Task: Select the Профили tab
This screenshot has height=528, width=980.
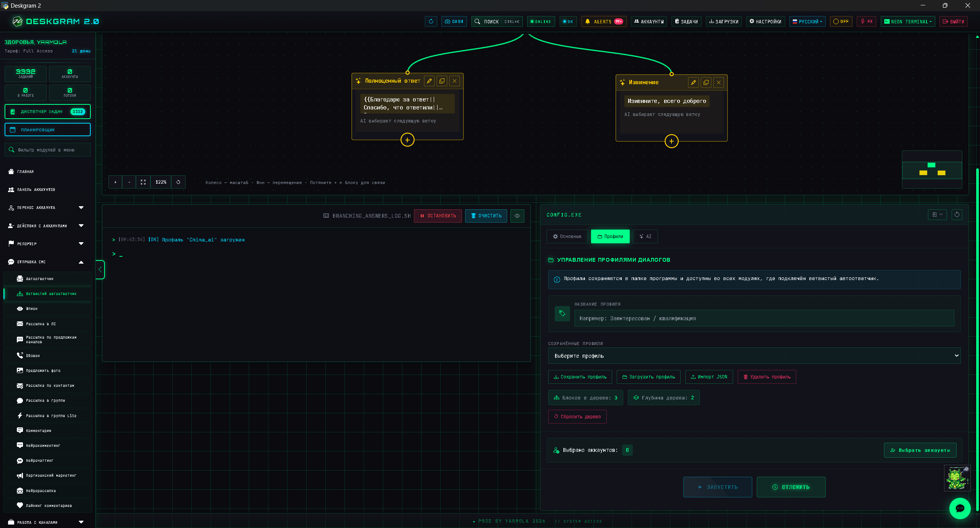Action: [x=610, y=236]
